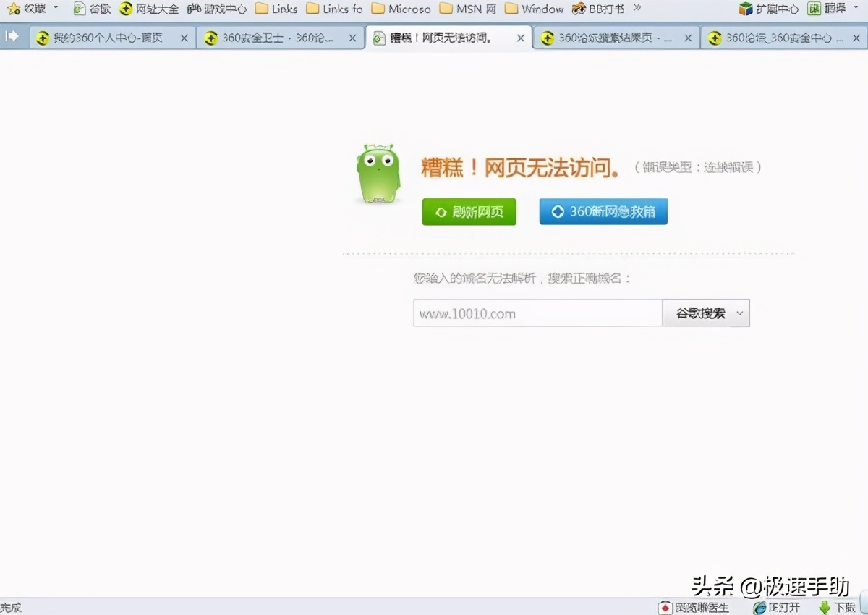The image size is (868, 615).
Task: Switch to the 360安全卫士 forum tab
Action: pos(281,38)
